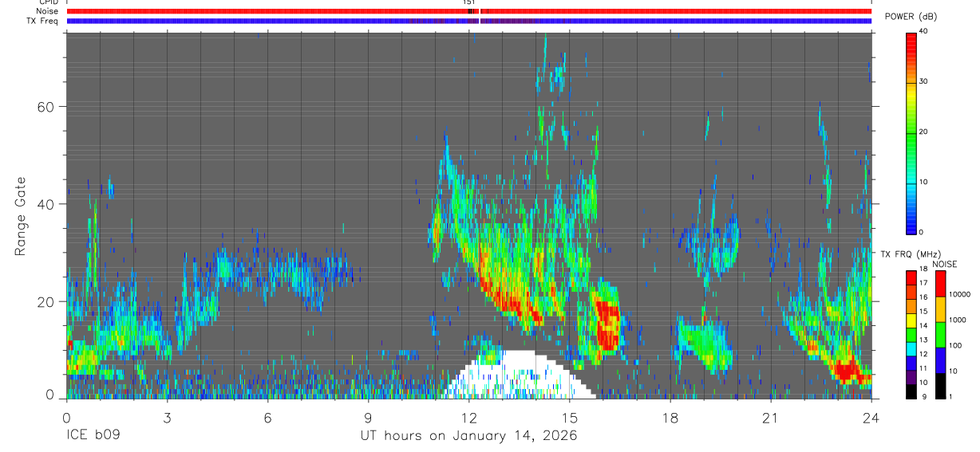Click the '10000' label on the noise legend
Viewport: 980px width, 452px height.
point(960,294)
